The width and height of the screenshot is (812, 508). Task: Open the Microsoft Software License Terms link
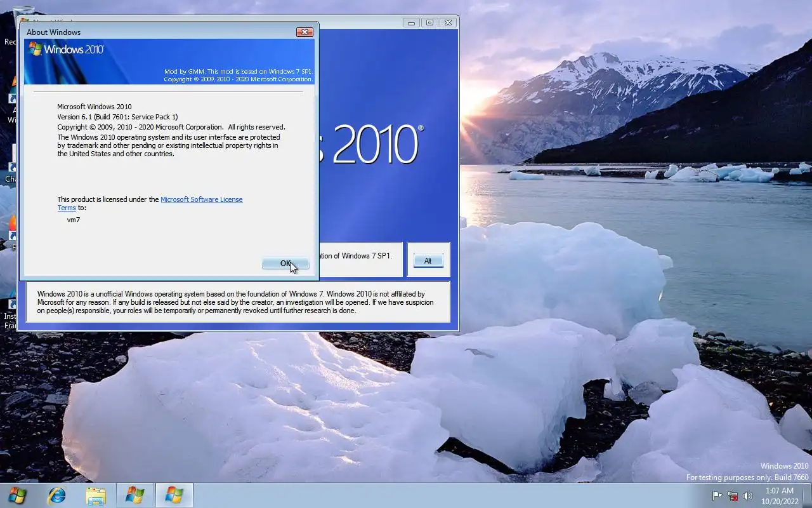201,199
